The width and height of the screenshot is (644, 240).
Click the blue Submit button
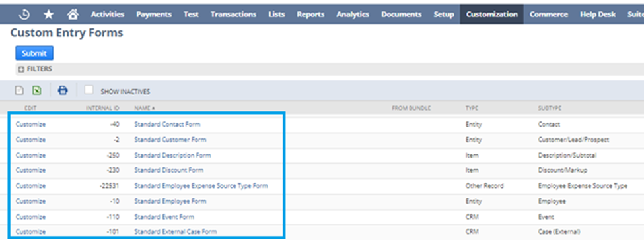tap(34, 53)
